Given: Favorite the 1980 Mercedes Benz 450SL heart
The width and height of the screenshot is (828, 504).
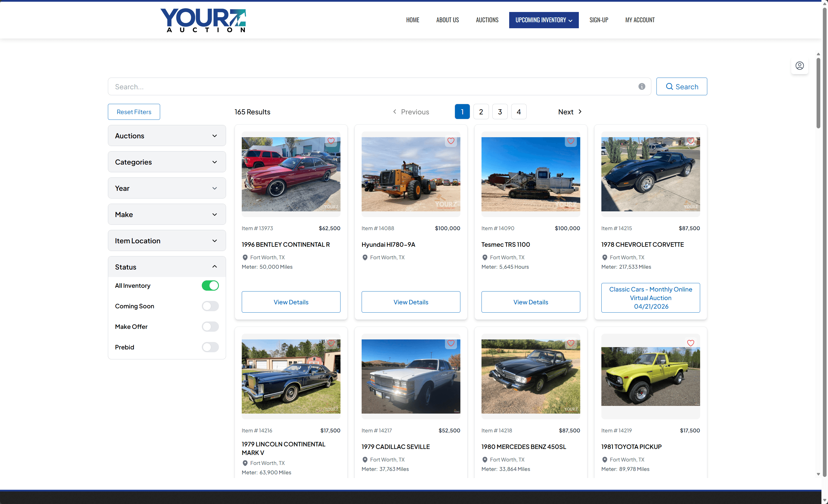Looking at the screenshot, I should click(571, 343).
